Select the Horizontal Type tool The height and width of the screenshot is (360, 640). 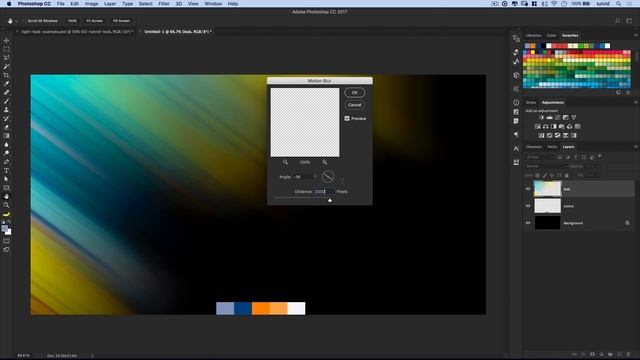coord(7,170)
